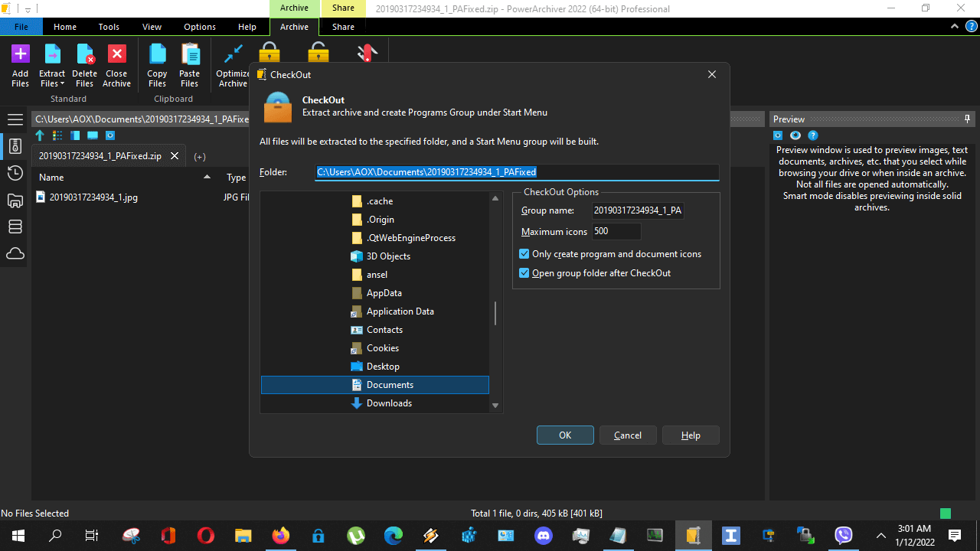The image size is (980, 551).
Task: Click the Cancel button in CheckOut dialog
Action: point(627,435)
